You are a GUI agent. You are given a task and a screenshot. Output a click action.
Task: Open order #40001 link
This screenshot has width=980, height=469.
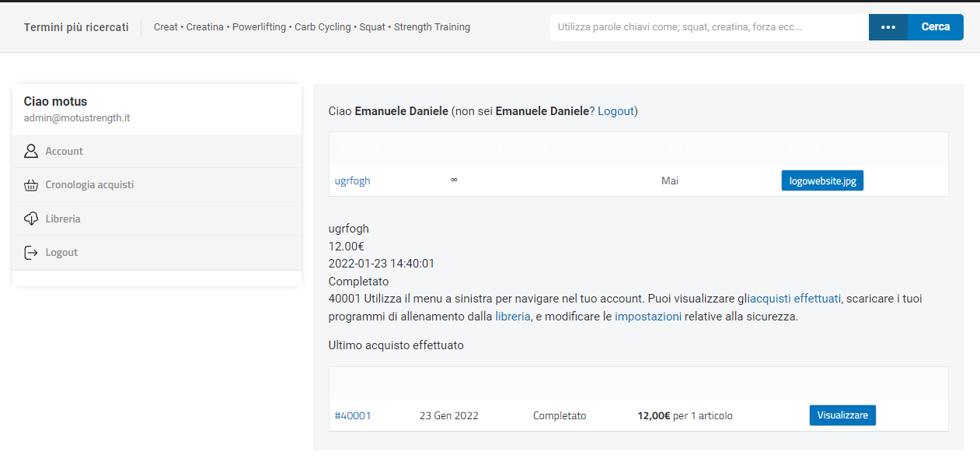point(353,416)
